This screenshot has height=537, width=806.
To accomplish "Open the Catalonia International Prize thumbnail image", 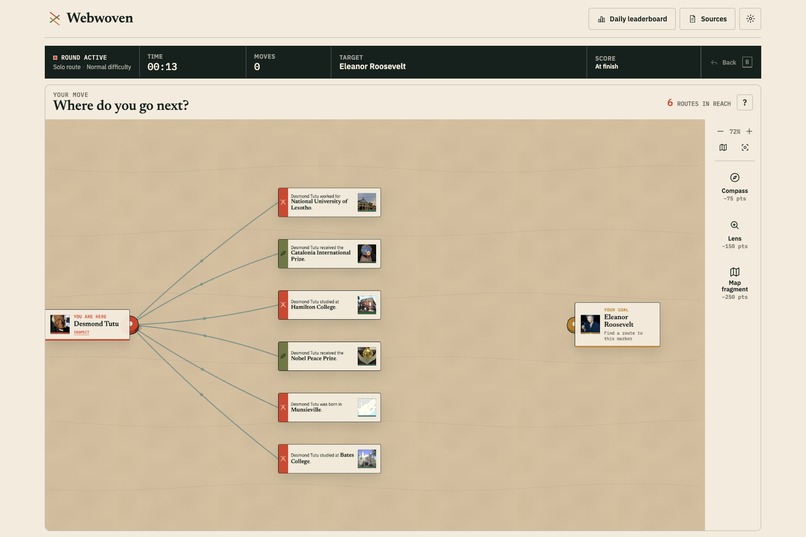I will coord(367,254).
